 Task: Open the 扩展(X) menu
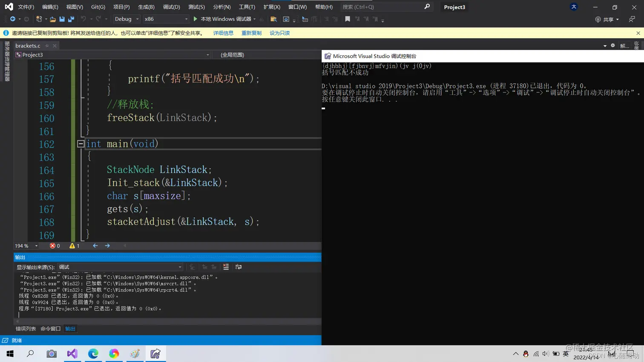(272, 7)
